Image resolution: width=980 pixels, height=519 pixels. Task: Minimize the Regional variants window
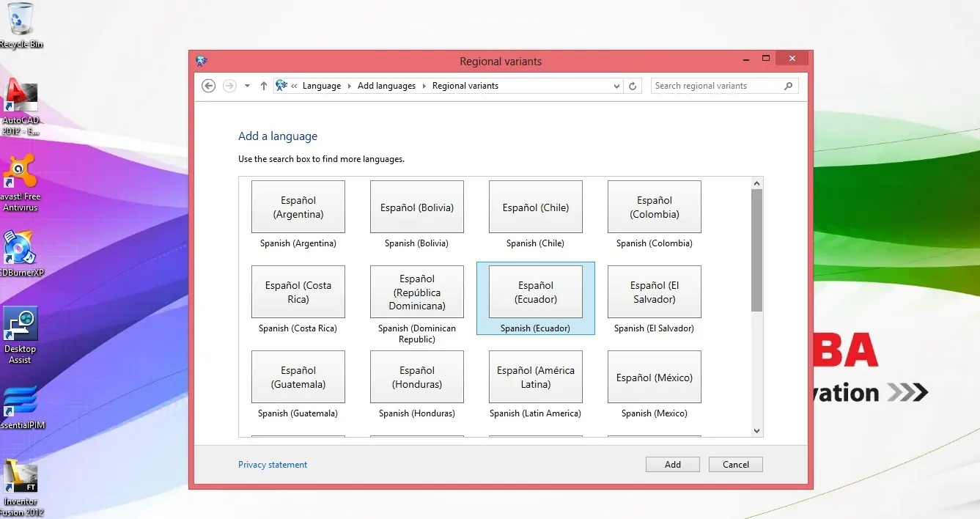click(x=747, y=59)
